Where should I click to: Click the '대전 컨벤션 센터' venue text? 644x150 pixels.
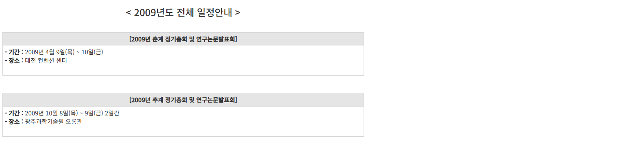46,60
